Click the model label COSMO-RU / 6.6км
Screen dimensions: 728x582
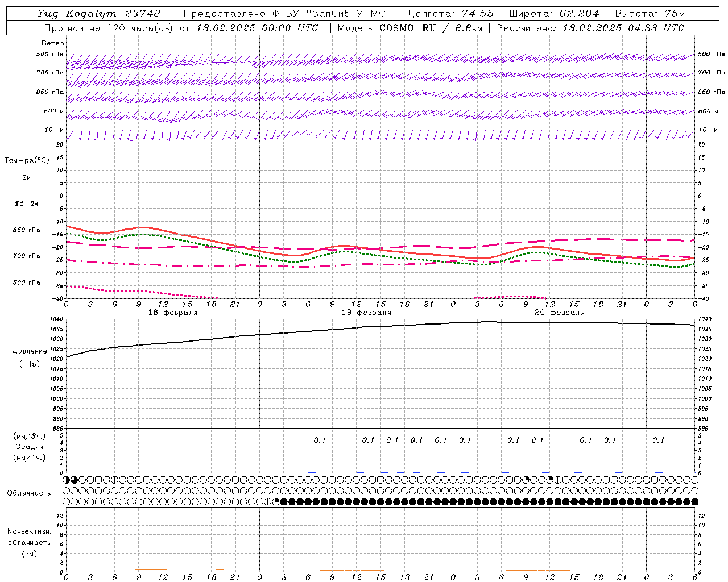(x=431, y=28)
